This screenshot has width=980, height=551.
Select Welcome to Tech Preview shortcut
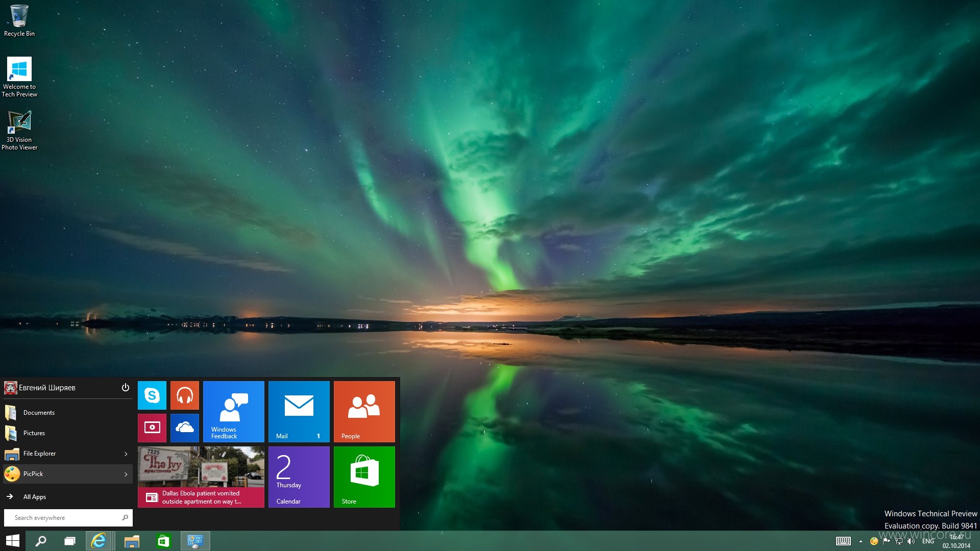19,77
